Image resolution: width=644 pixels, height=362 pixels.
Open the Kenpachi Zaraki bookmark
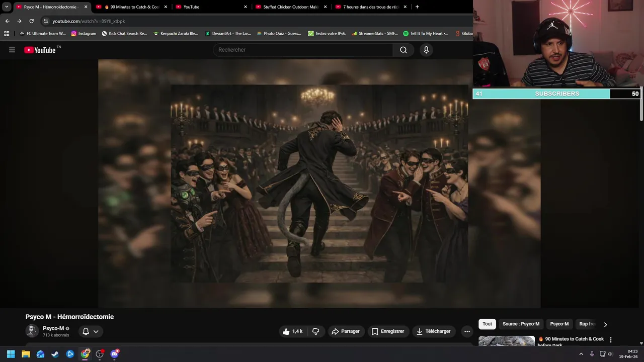pyautogui.click(x=176, y=34)
